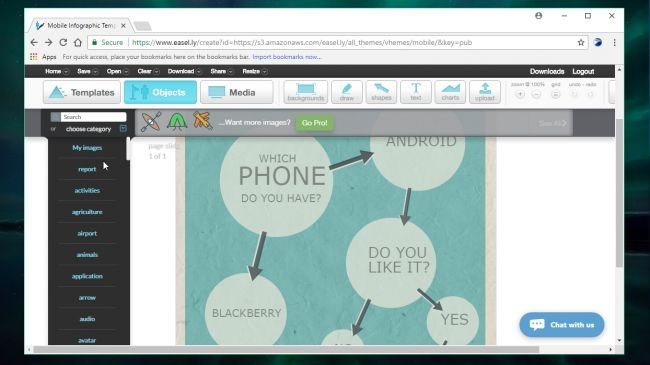Go to Downloads page
Image resolution: width=650 pixels, height=365 pixels.
pos(547,71)
